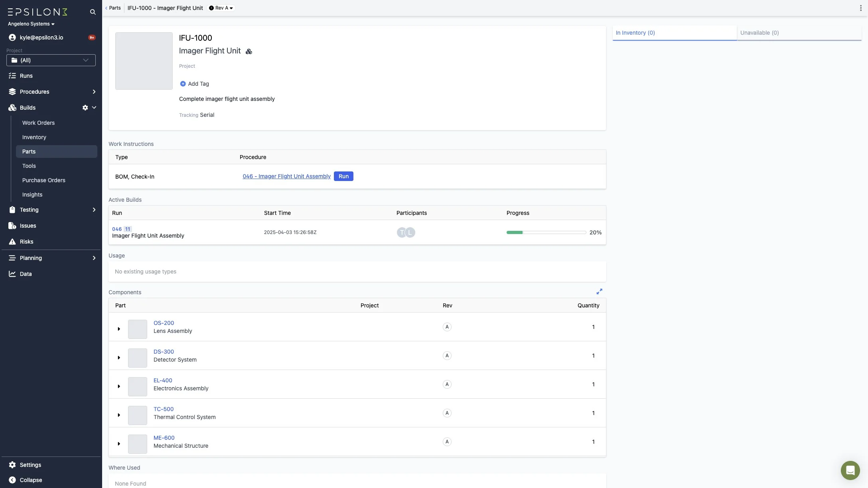Click the assembly icon beside Imager Flight Unit

tap(249, 51)
